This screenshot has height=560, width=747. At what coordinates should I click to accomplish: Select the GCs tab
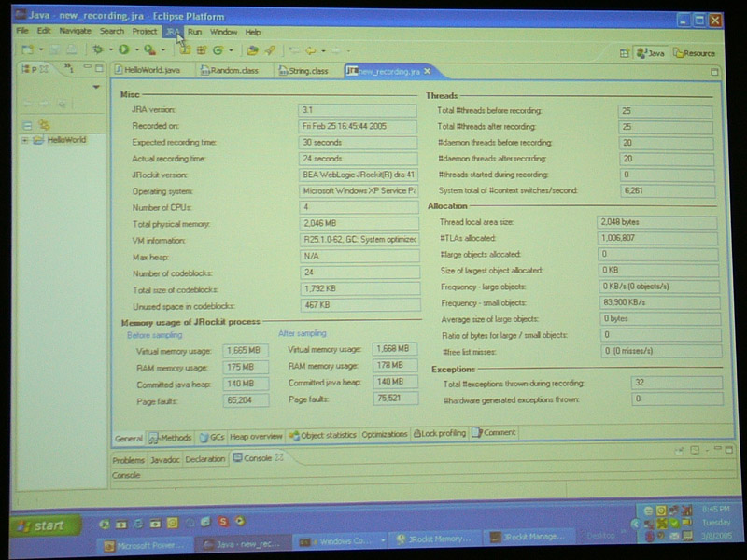pos(212,437)
